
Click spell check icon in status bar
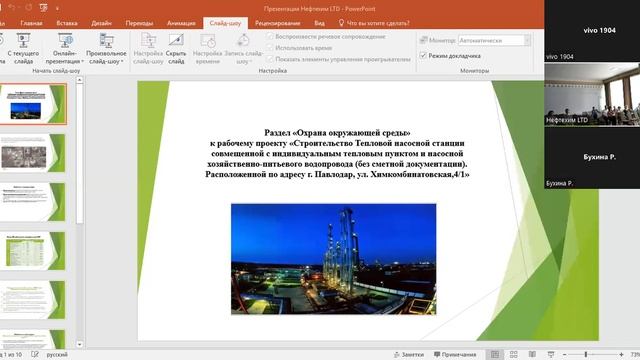35,354
